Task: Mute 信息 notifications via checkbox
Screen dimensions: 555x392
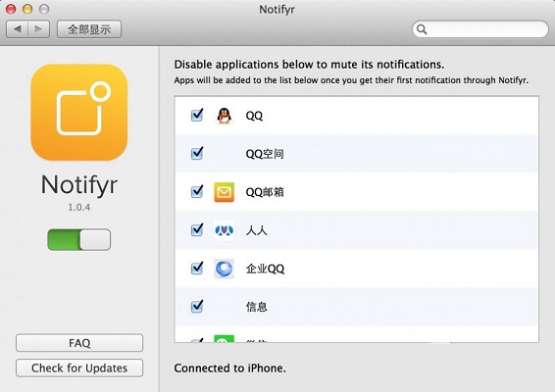Action: point(197,306)
